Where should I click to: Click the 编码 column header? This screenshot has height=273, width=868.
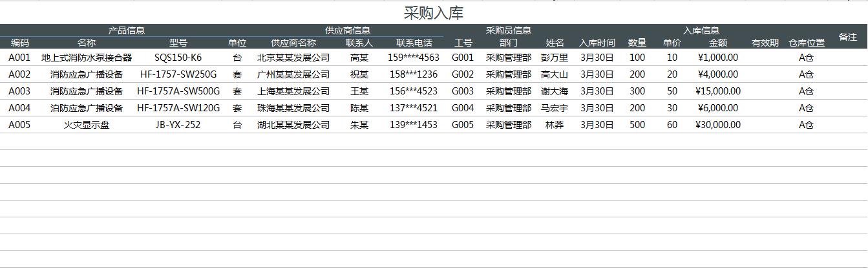[x=20, y=43]
